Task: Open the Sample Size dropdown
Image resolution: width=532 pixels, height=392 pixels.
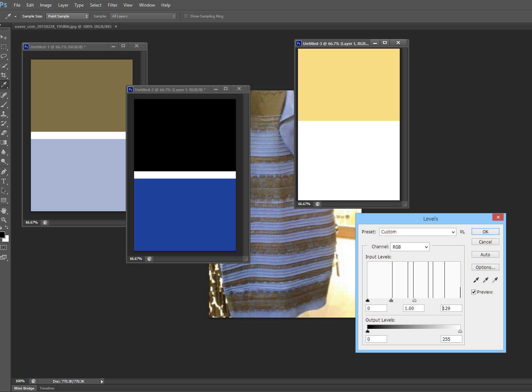Action: pyautogui.click(x=67, y=16)
